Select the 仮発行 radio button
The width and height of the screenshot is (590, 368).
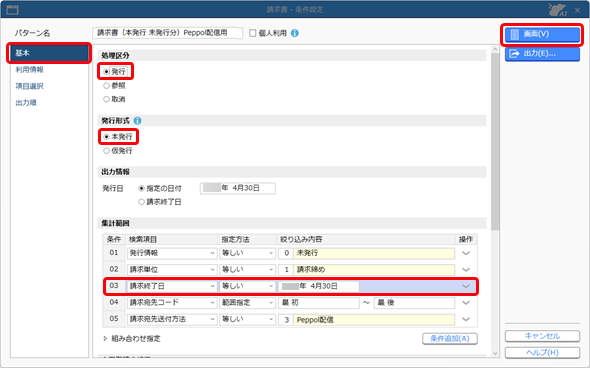[106, 151]
